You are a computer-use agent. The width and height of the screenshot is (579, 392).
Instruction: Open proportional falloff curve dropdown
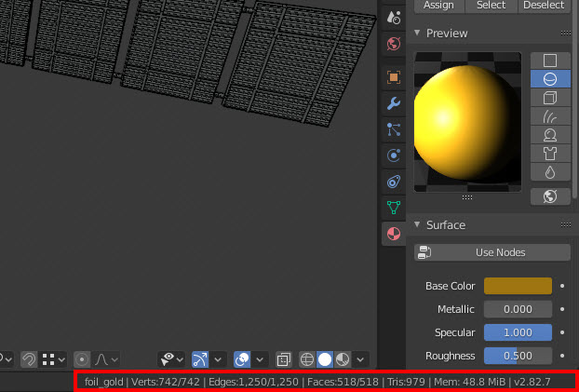tap(107, 359)
